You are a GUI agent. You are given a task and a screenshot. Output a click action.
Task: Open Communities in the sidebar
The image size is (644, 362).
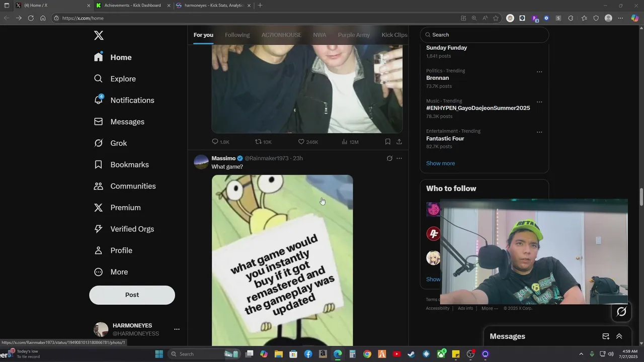125,186
